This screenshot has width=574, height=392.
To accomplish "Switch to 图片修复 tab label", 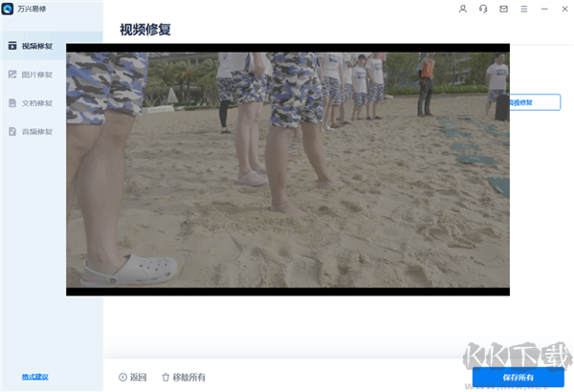I will pos(37,75).
